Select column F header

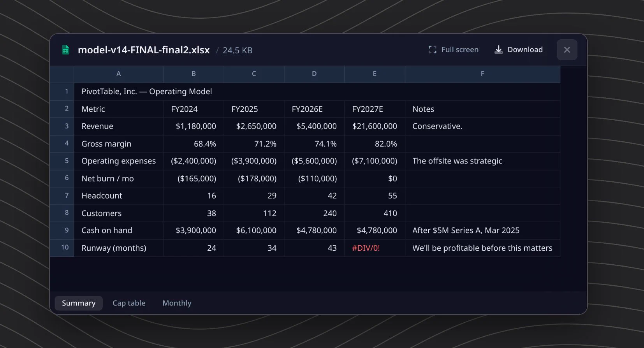coord(482,74)
